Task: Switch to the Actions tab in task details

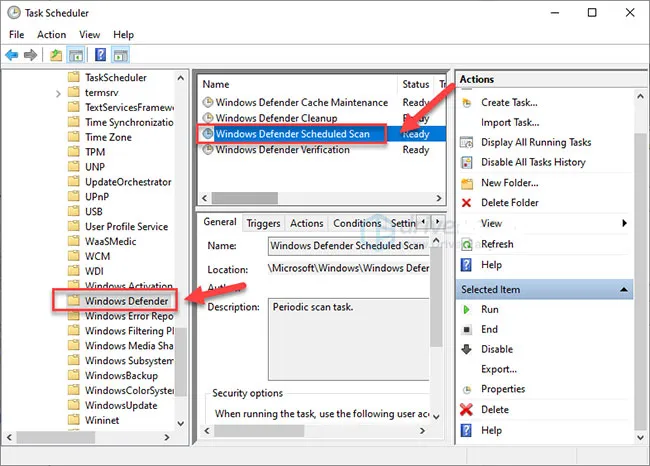Action: point(306,223)
